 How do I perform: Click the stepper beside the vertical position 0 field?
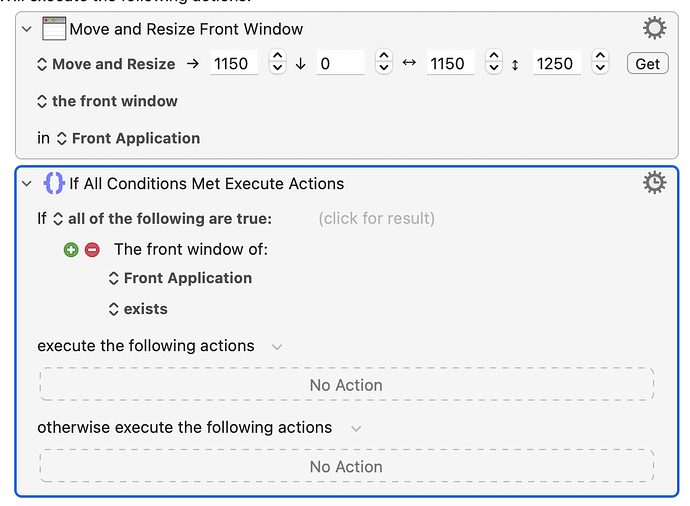384,64
